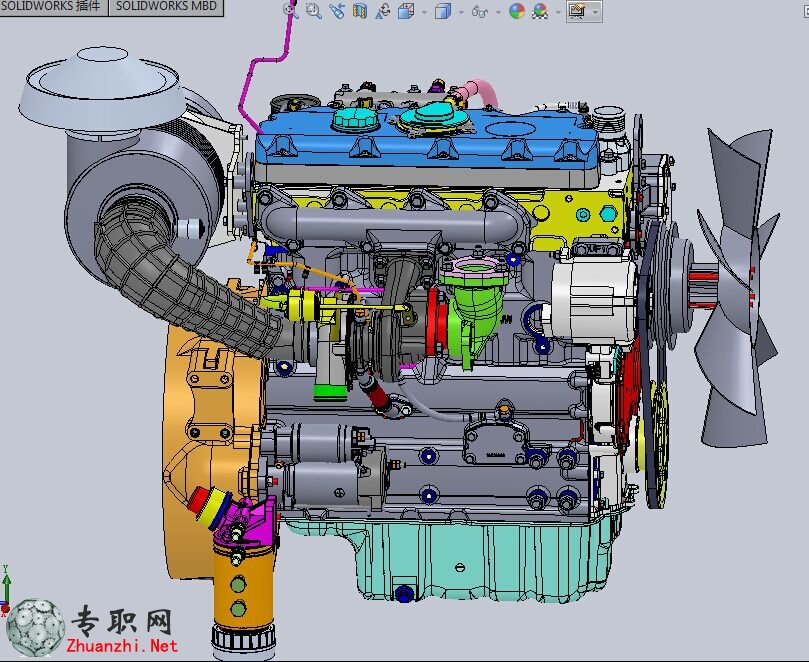Open the SOLIDWORKS 插件 tab
The image size is (809, 662).
coord(53,7)
